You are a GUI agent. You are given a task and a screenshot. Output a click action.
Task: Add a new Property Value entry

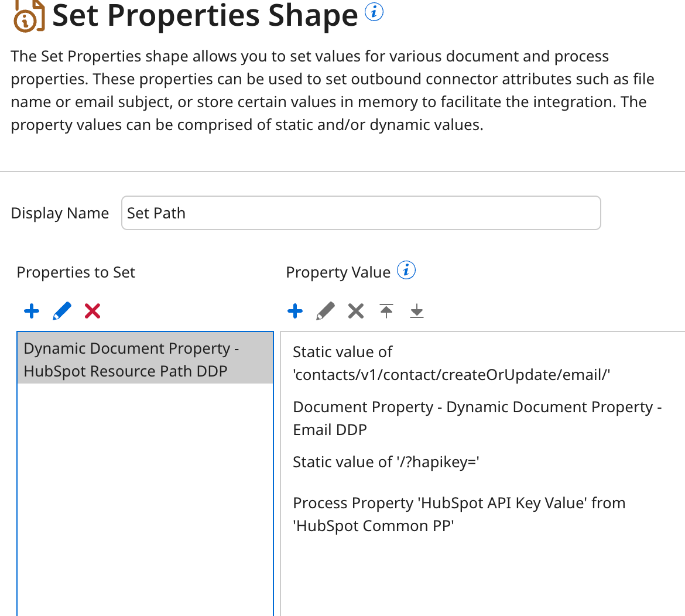click(x=295, y=311)
